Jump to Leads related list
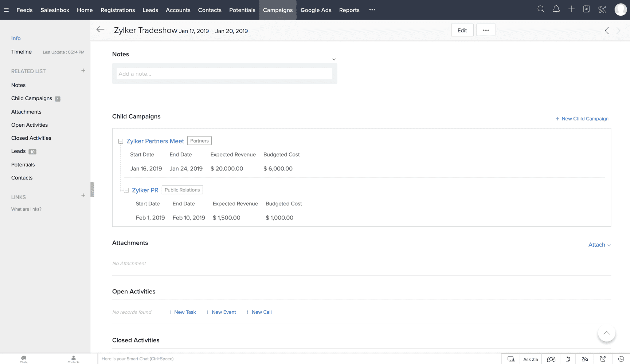The width and height of the screenshot is (630, 364). click(18, 151)
